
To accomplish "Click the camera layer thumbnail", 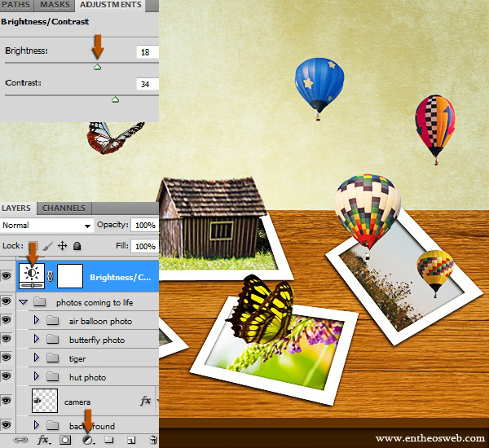I will tap(45, 401).
